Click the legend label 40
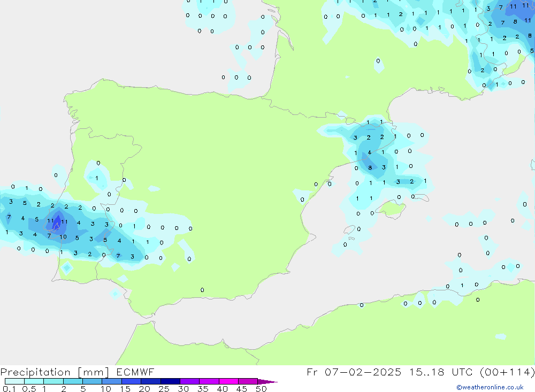Image resolution: width=535 pixels, height=392 pixels. pyautogui.click(x=222, y=389)
